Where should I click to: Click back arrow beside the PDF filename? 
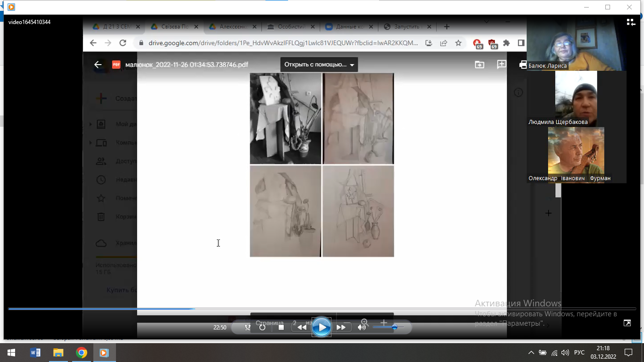coord(98,65)
